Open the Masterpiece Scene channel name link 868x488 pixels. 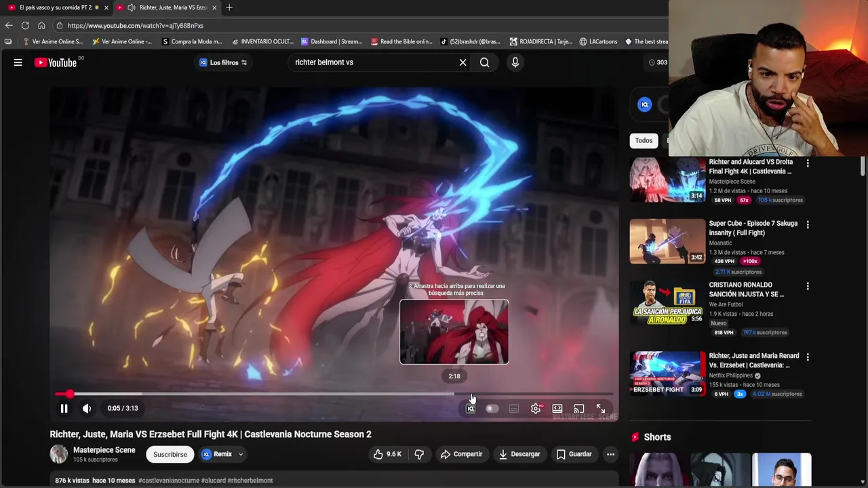(x=104, y=450)
